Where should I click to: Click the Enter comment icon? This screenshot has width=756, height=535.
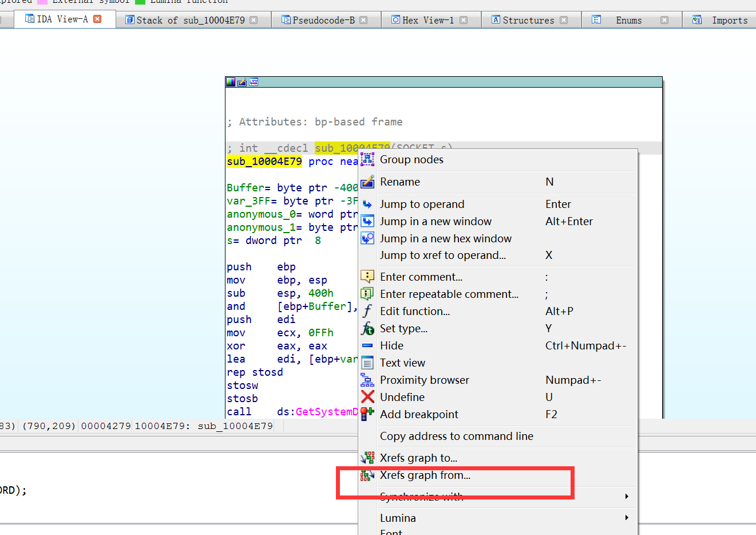pos(367,277)
